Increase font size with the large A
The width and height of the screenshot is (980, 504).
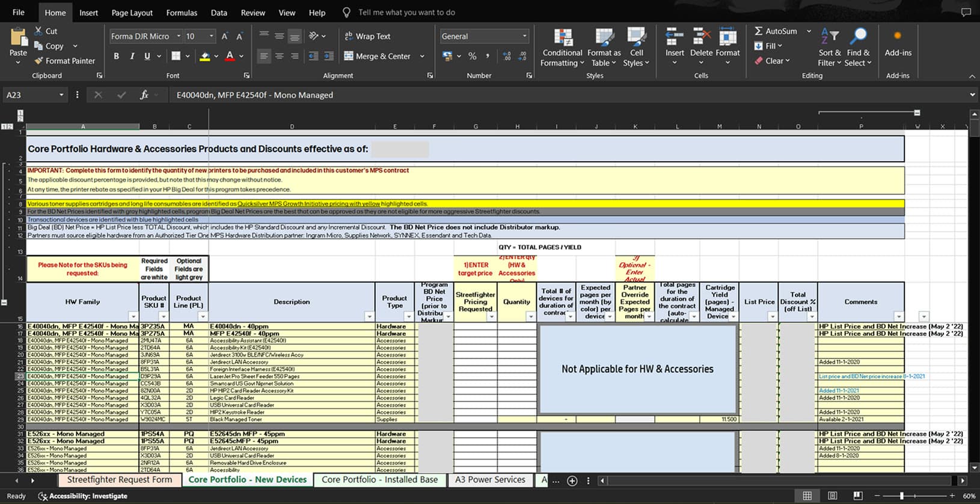pos(224,36)
